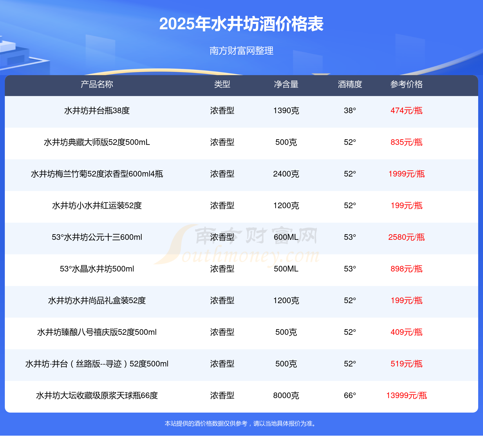The width and height of the screenshot is (483, 448).
Task: Click net content 500ML
Action: (286, 269)
